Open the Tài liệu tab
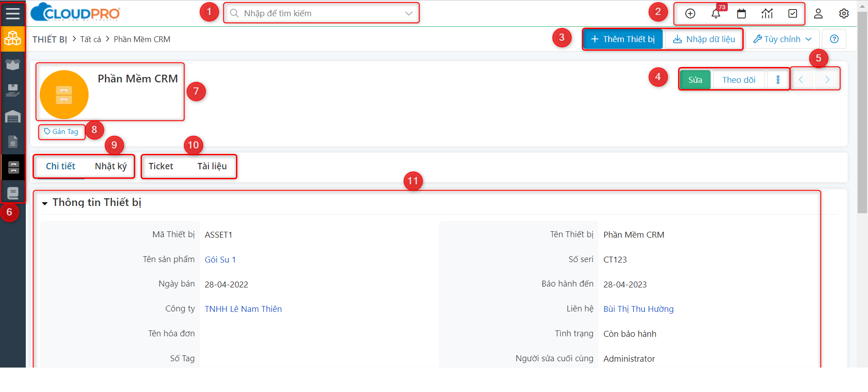The image size is (868, 392). click(212, 166)
